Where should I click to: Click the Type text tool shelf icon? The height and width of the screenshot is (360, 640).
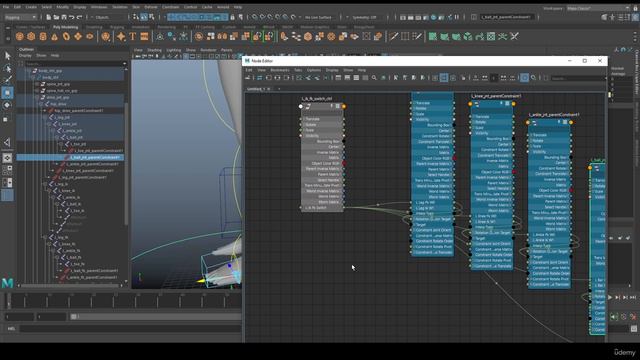(x=133, y=37)
